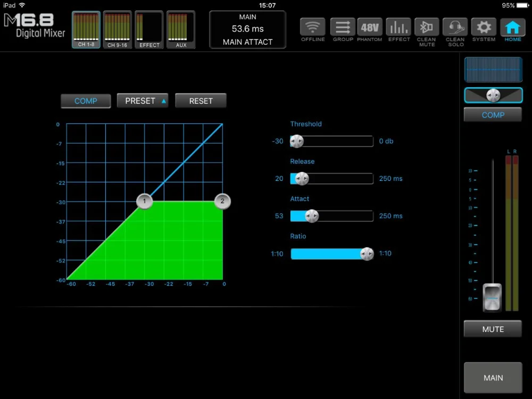
Task: Click the Attact slider knob
Action: 311,216
